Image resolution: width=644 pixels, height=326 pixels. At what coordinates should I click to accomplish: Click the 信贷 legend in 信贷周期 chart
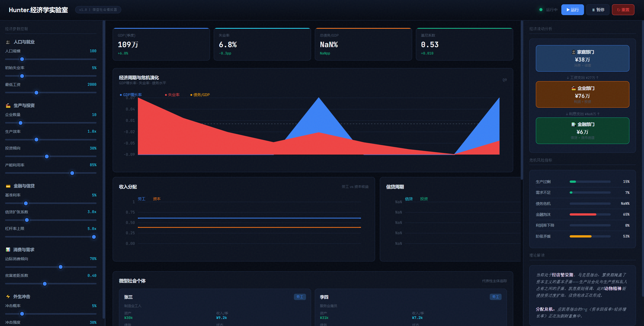409,199
